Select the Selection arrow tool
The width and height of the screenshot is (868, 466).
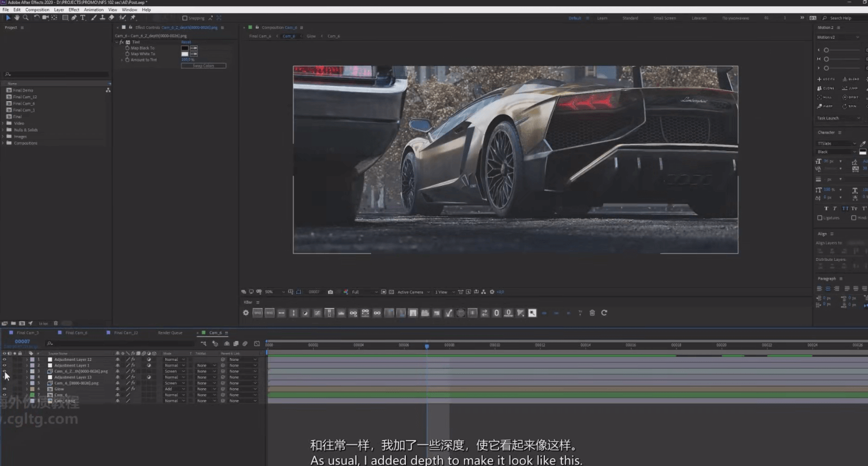coord(8,18)
